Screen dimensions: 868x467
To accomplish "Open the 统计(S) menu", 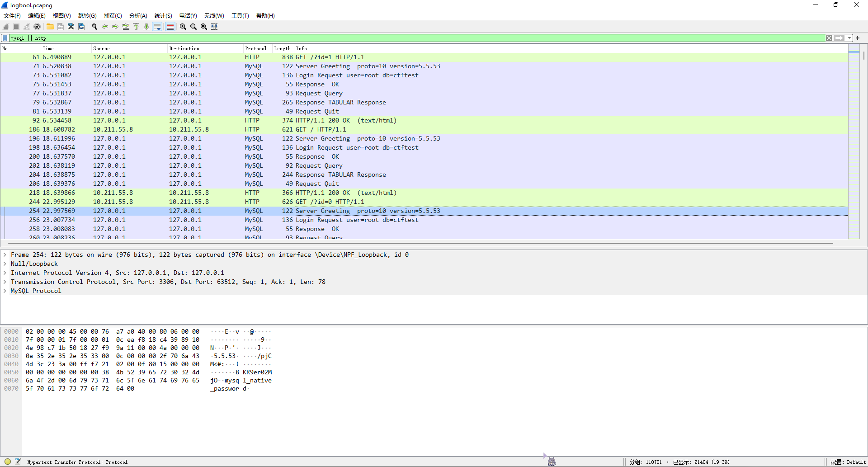I will click(163, 15).
